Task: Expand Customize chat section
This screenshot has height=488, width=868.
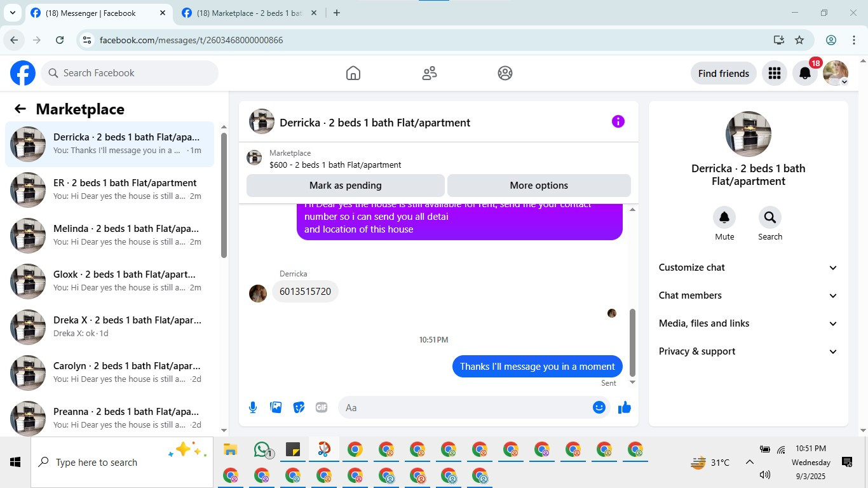Action: 749,268
